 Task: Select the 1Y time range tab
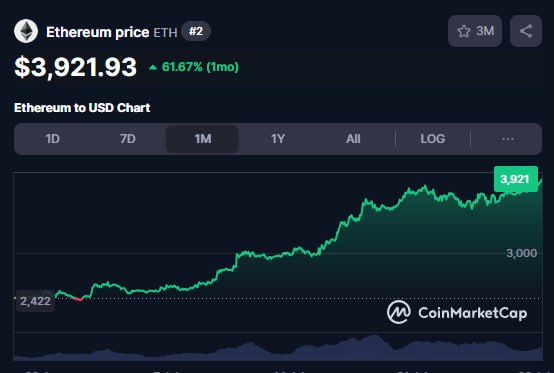[278, 139]
